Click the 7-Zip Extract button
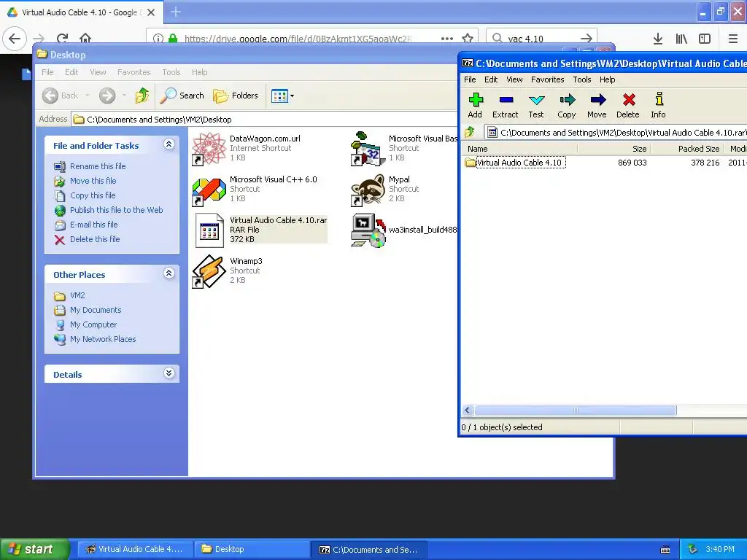747x560 pixels. [x=505, y=105]
